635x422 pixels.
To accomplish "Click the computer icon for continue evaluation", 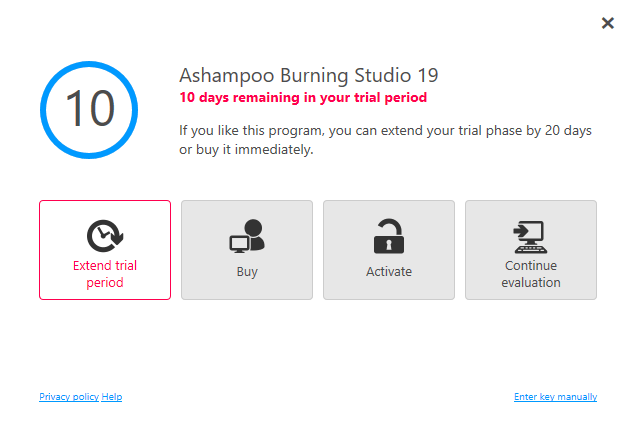I will tap(531, 237).
